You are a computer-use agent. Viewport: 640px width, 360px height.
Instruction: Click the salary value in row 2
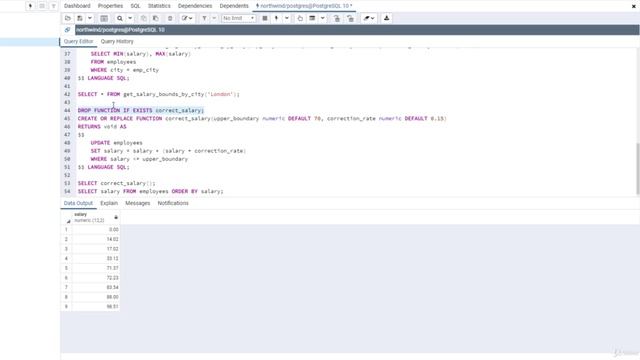96,239
